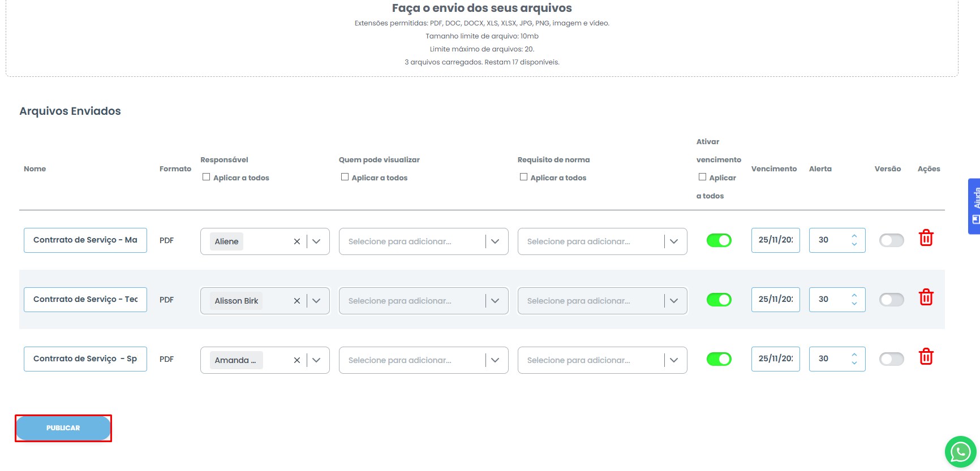The height and width of the screenshot is (471, 980).
Task: Clear Aliene from the Responsável field
Action: [x=296, y=241]
